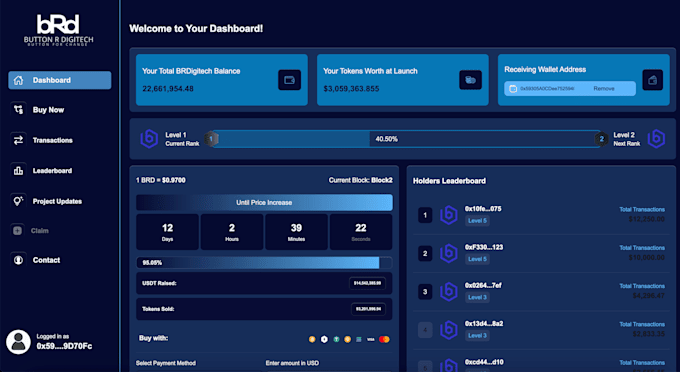The height and width of the screenshot is (372, 680).
Task: Click the Contact headset icon
Action: point(18,260)
